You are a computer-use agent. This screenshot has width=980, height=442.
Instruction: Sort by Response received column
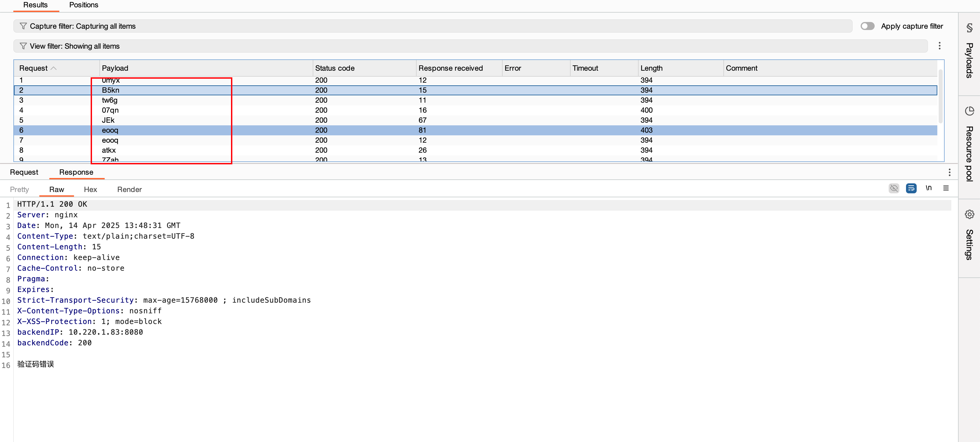click(x=459, y=68)
